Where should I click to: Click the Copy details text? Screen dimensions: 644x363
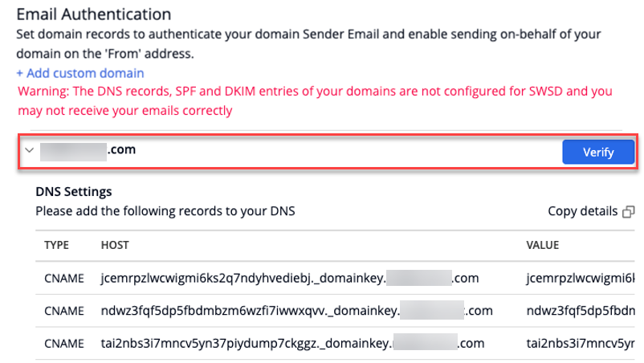583,212
